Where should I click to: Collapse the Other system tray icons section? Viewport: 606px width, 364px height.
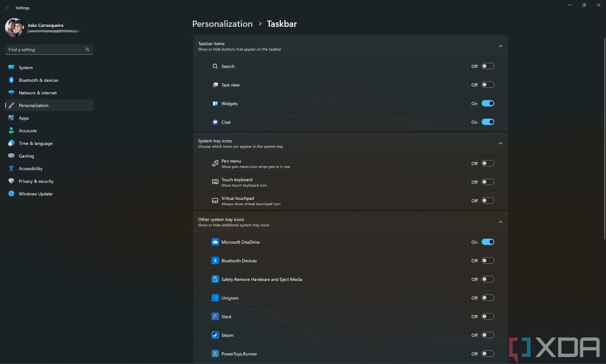tap(500, 222)
